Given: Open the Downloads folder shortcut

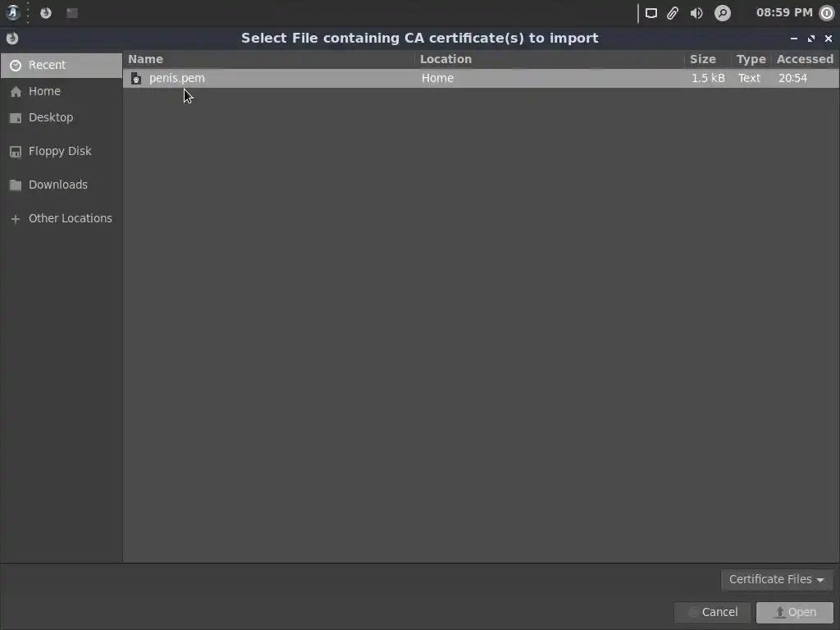Looking at the screenshot, I should 61,185.
